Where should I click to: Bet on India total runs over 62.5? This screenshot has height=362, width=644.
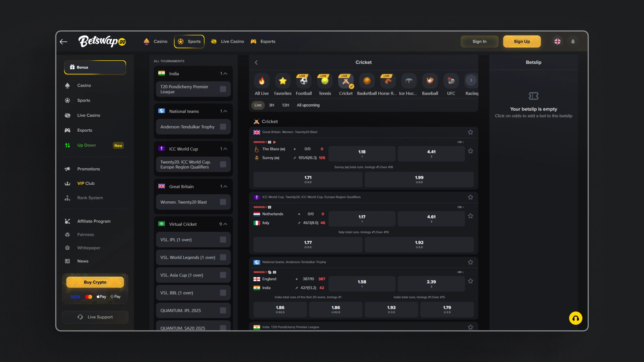click(x=280, y=309)
